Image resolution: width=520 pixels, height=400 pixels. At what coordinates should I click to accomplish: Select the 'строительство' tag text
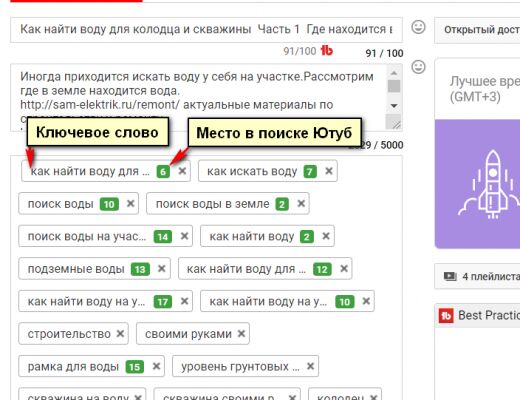tap(69, 334)
